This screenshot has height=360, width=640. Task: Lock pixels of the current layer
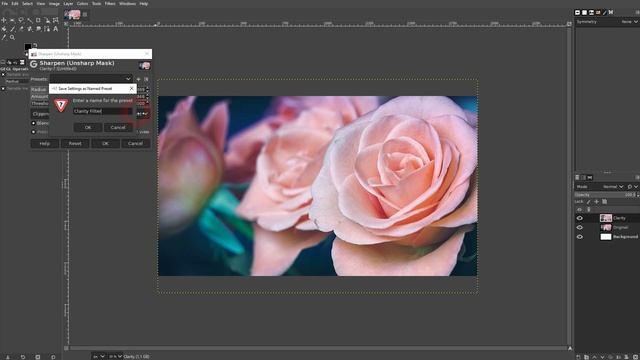tap(589, 202)
